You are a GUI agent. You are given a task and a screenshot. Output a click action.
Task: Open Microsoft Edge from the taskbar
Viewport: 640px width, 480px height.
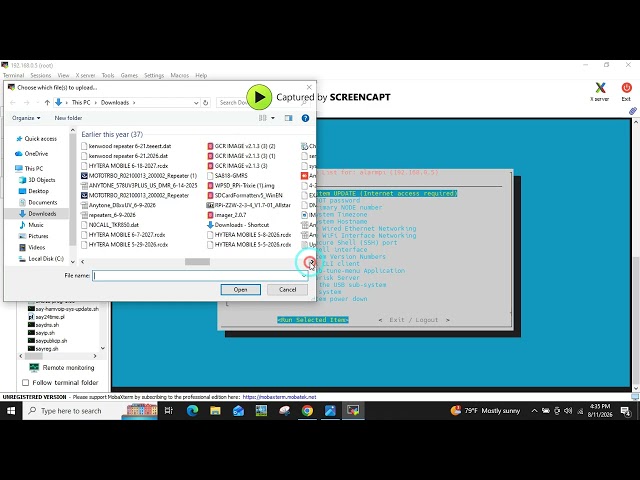pyautogui.click(x=192, y=411)
